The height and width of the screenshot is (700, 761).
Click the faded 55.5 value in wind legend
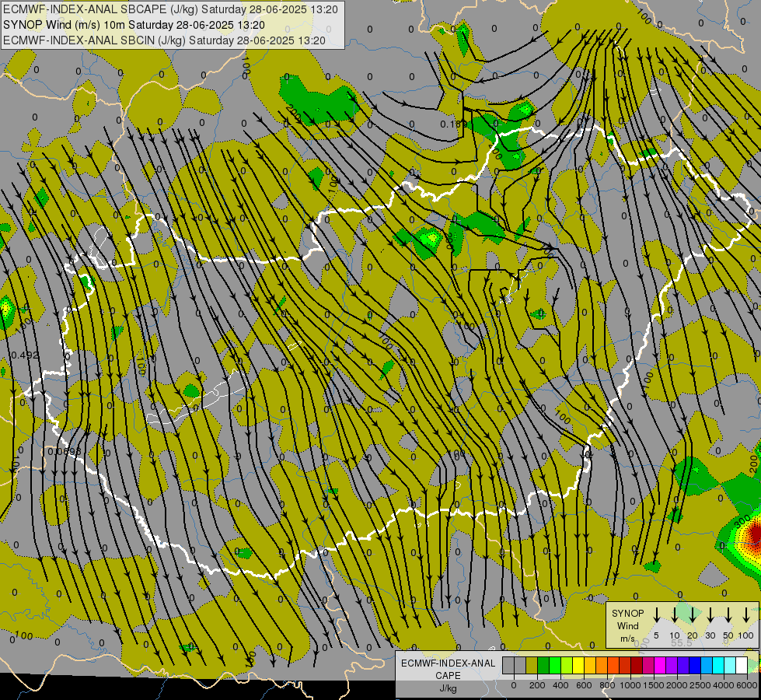pos(682,642)
